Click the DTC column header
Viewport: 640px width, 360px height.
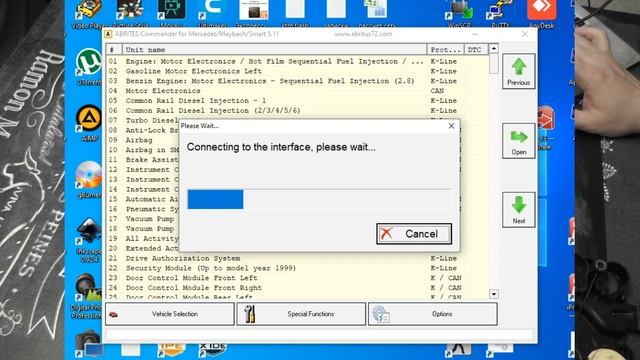click(476, 50)
